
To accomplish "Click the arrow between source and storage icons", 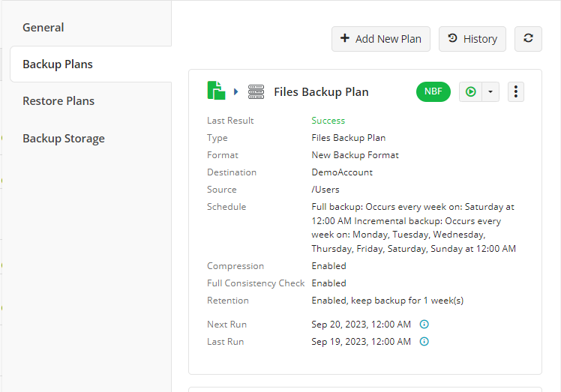I will tap(235, 92).
